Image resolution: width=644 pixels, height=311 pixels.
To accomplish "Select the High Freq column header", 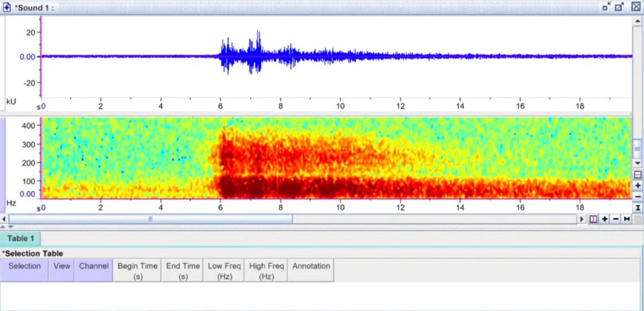I will tap(266, 271).
